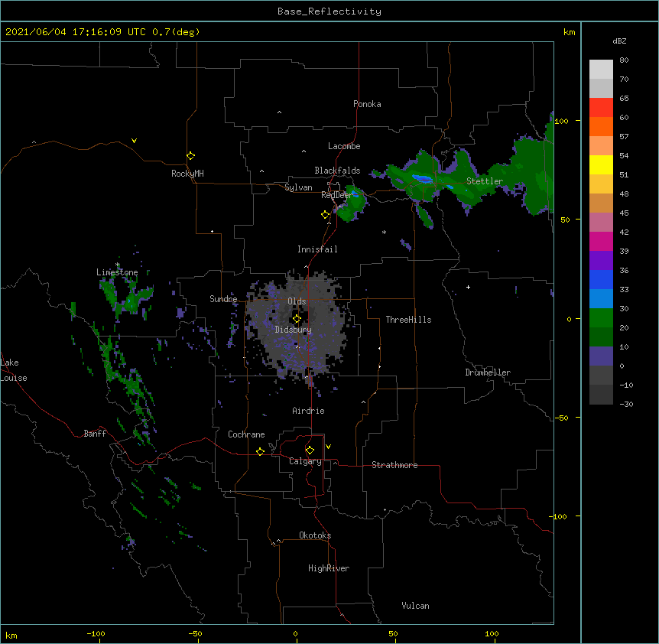
Task: Click the light gray 80 dBZ legend swatch
Action: coord(601,70)
